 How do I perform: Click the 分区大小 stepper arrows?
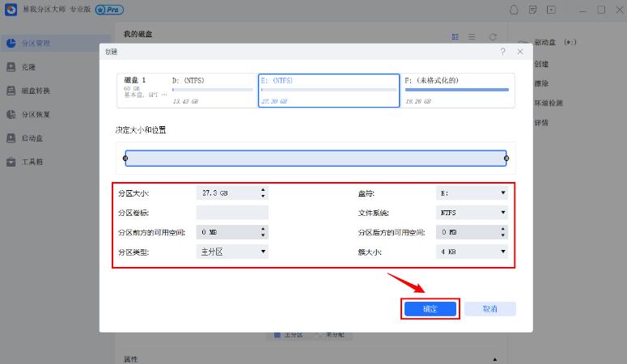pos(263,193)
